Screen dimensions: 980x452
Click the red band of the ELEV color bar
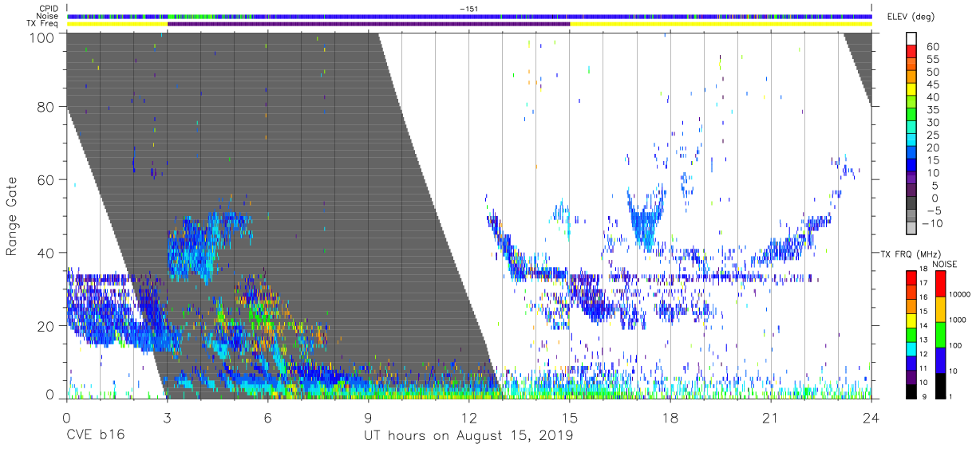pyautogui.click(x=911, y=53)
